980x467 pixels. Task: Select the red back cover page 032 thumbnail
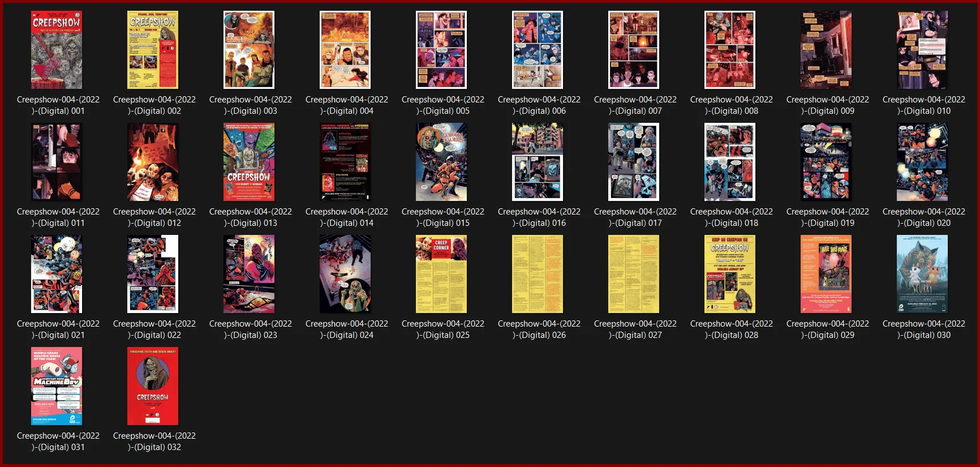pyautogui.click(x=153, y=386)
